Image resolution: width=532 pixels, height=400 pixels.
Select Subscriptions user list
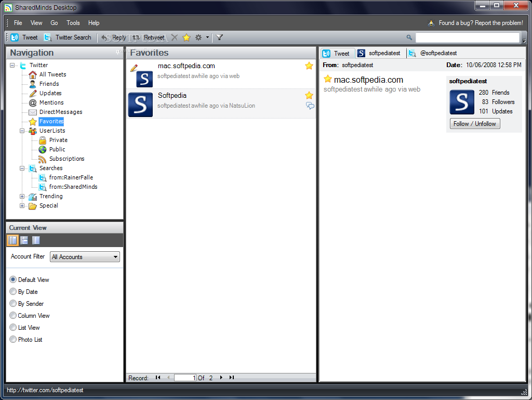click(66, 159)
